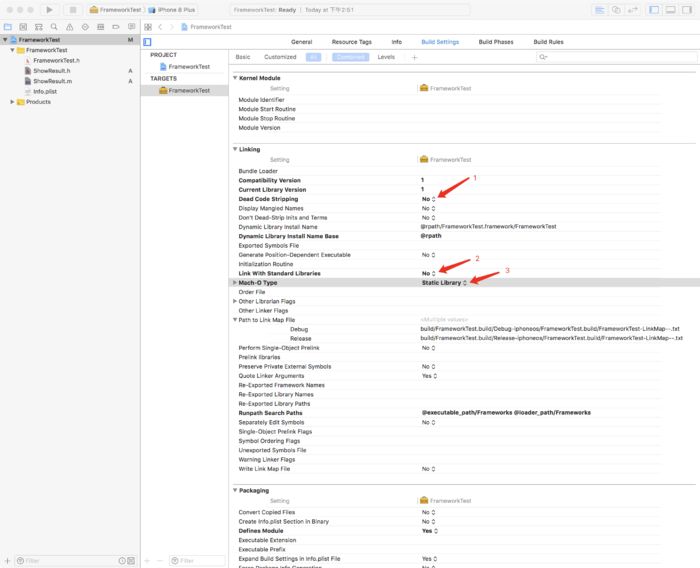Select ShowResult.h in the navigator
Image resolution: width=700 pixels, height=568 pixels.
click(x=51, y=71)
